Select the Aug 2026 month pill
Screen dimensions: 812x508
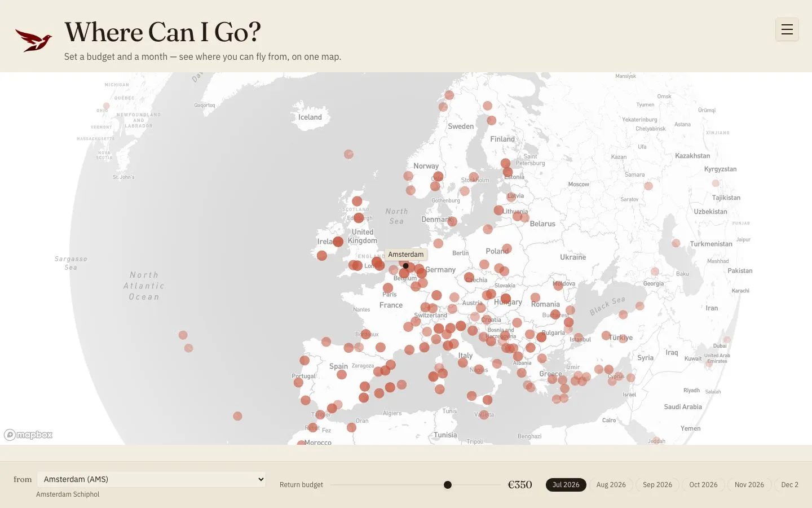(x=611, y=485)
